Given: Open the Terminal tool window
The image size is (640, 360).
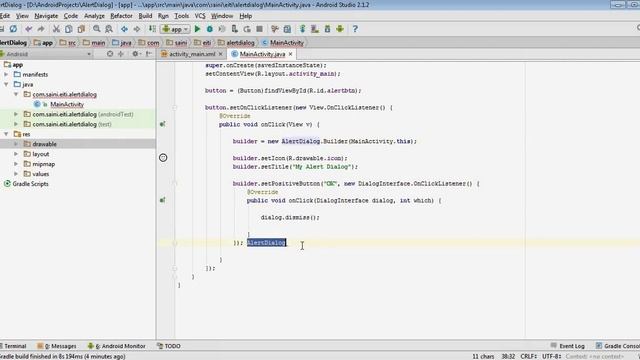Looking at the screenshot, I should 13,346.
